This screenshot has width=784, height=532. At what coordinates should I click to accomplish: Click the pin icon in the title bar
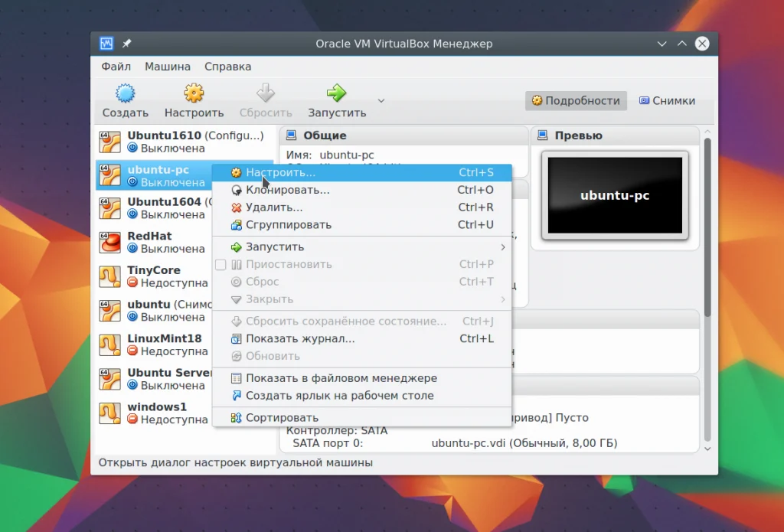point(126,44)
